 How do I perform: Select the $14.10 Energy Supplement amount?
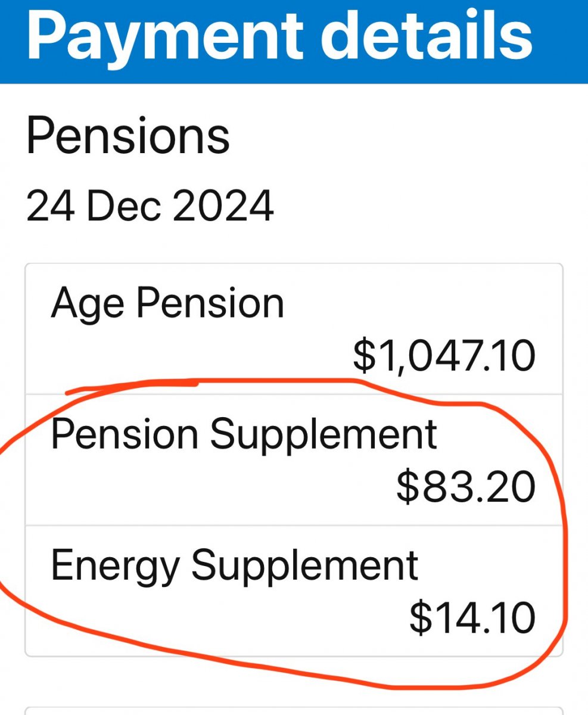point(472,617)
